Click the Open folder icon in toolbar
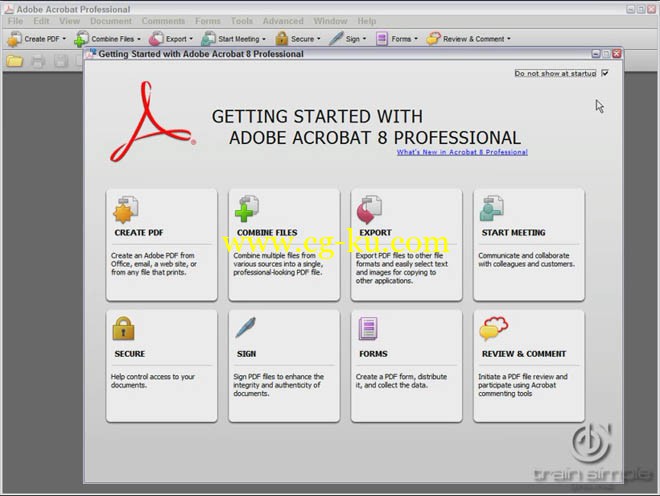Image resolution: width=660 pixels, height=496 pixels. pyautogui.click(x=14, y=61)
